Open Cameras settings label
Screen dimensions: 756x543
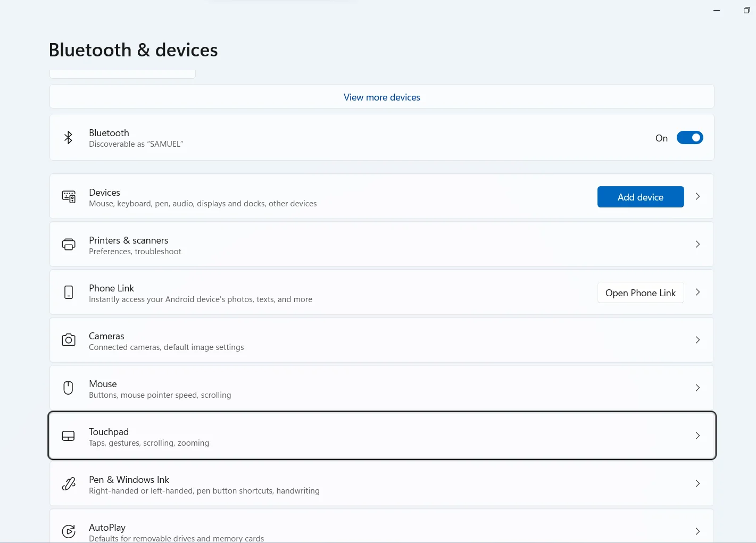[x=106, y=336]
